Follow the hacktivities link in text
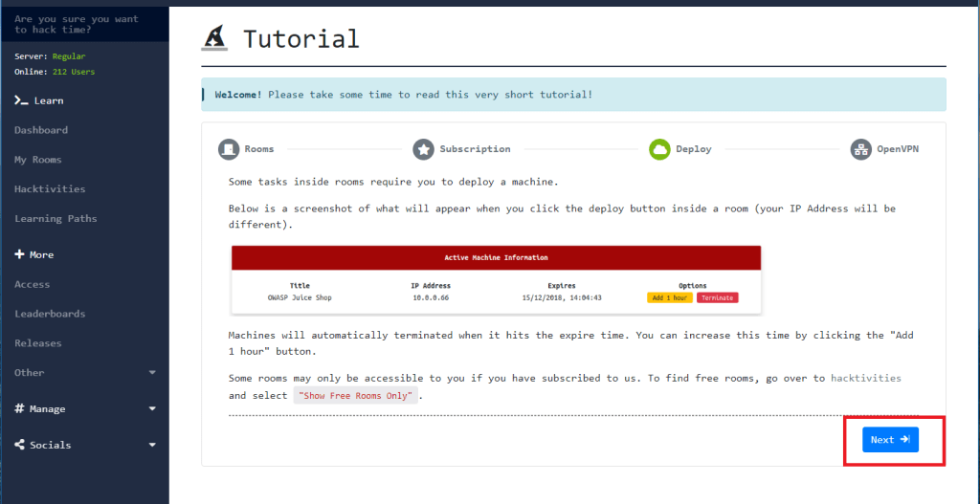 pos(865,378)
